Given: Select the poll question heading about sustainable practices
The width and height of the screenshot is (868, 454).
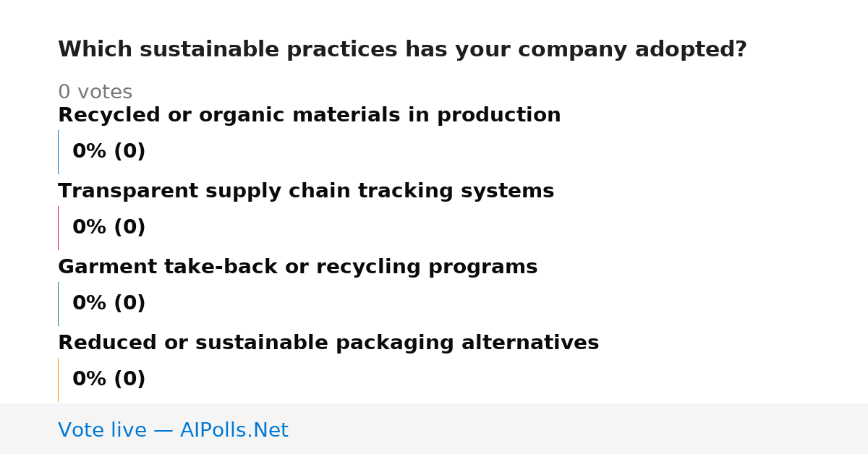Looking at the screenshot, I should coord(402,50).
